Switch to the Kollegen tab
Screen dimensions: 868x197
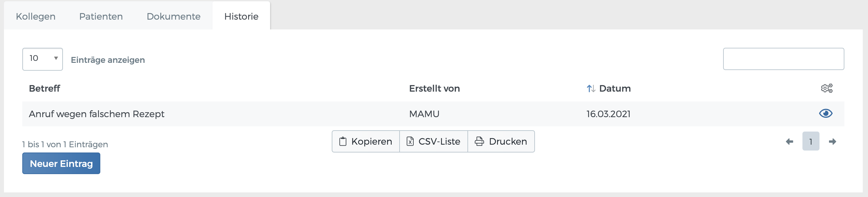pos(35,16)
